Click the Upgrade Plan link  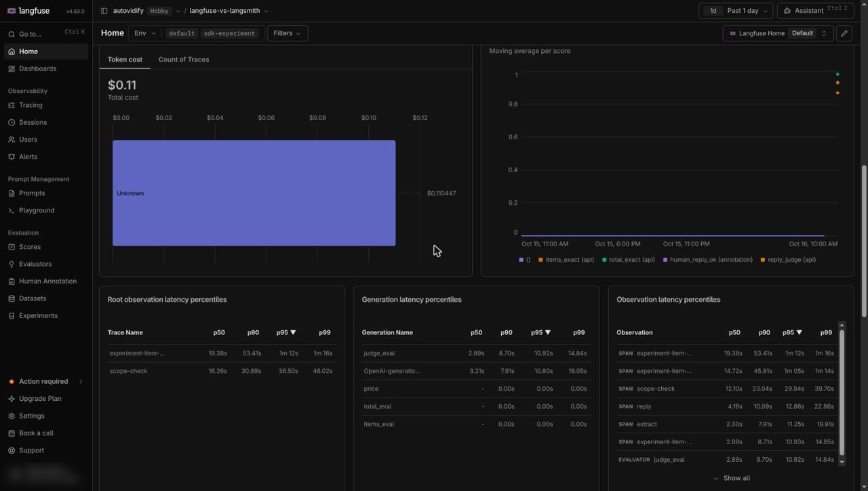46,399
